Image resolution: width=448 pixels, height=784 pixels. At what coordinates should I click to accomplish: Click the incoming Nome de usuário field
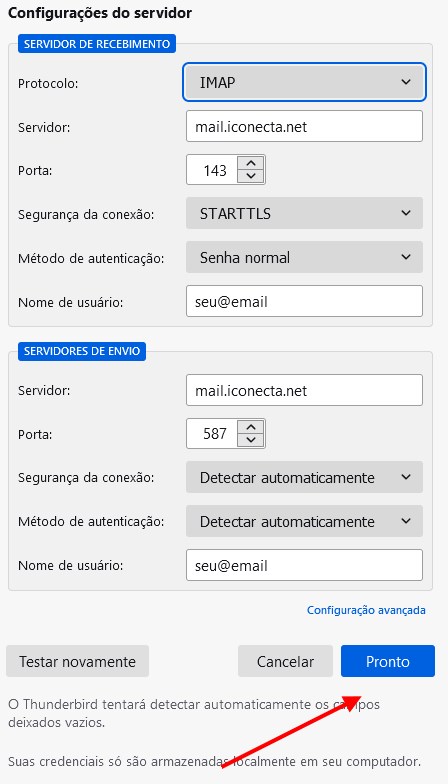point(304,302)
